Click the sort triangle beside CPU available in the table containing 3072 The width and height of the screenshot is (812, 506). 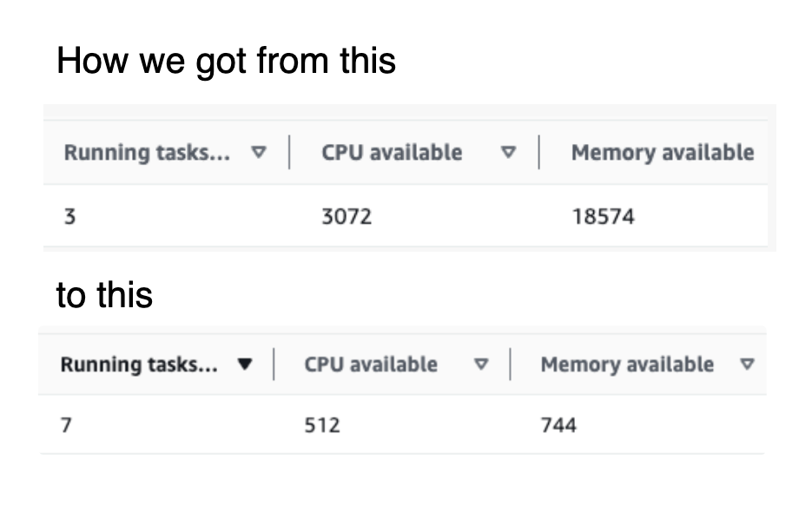click(509, 152)
